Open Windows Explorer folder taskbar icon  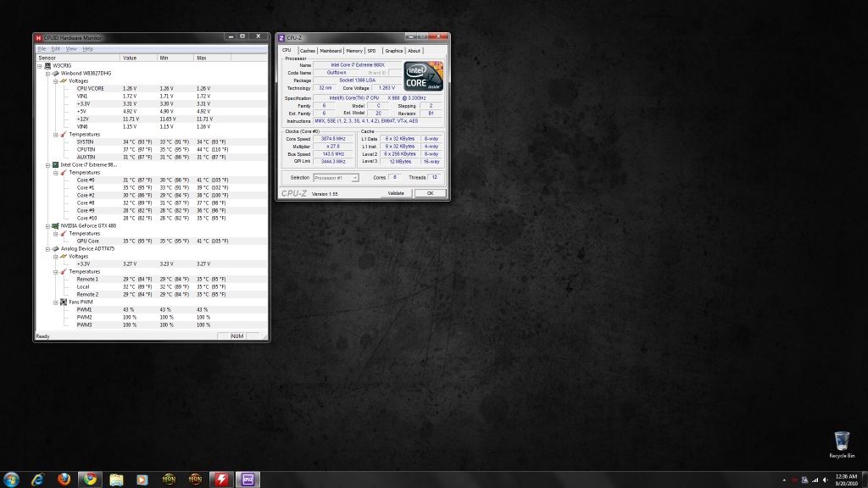point(116,480)
